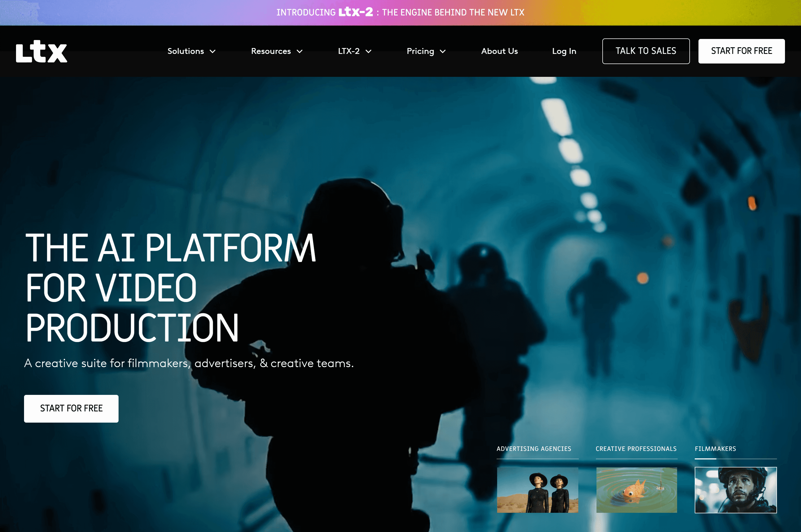
Task: Open the Pricing menu label
Action: (420, 51)
